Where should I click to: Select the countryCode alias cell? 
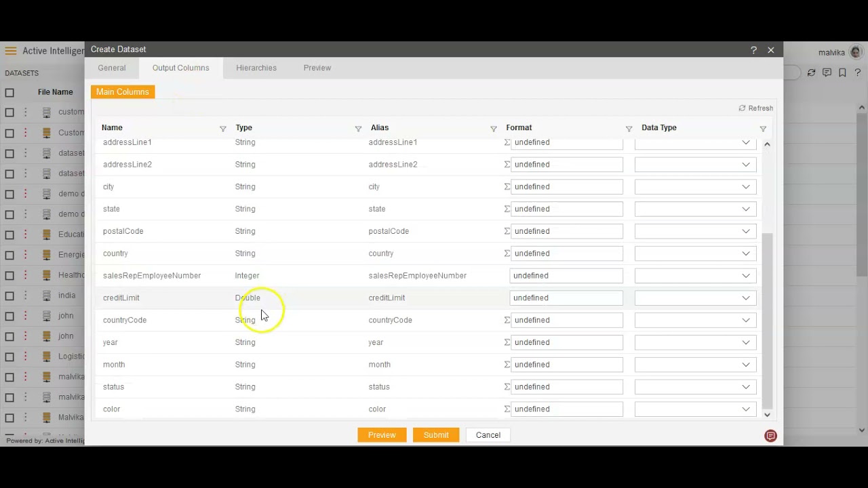(x=391, y=320)
